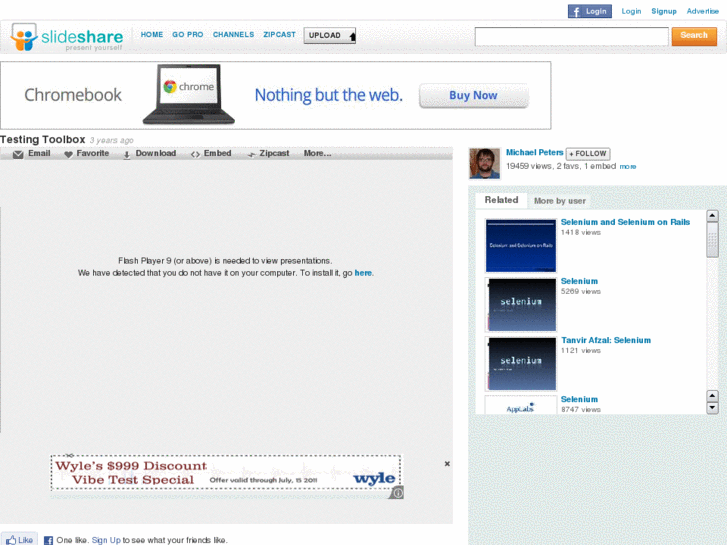Click the '1121 views' text
Image resolution: width=727 pixels, height=545 pixels.
tap(580, 351)
